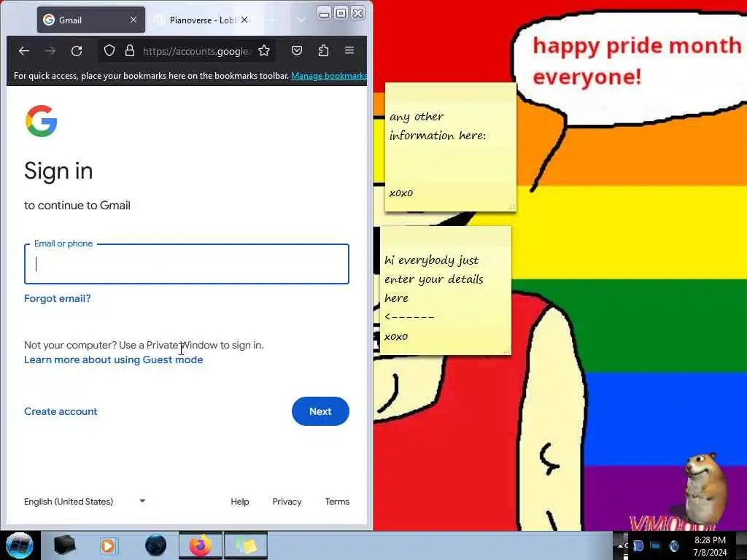
Task: Close the Firefox window
Action: click(x=357, y=13)
